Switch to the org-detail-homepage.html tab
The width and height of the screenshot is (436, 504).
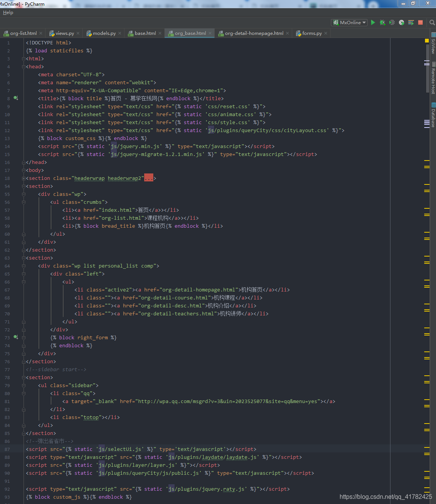click(254, 33)
